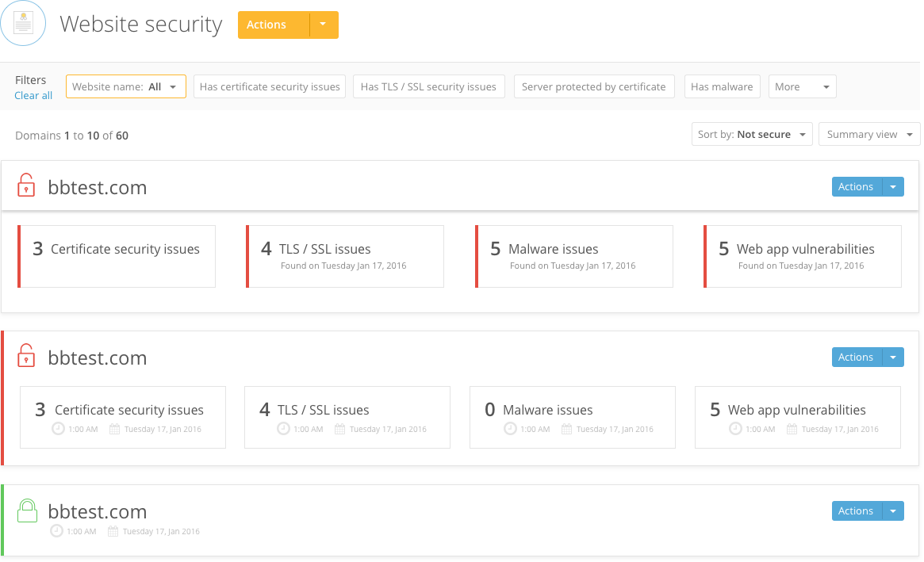The width and height of the screenshot is (924, 562).
Task: Click Clear all filters link
Action: tap(33, 95)
